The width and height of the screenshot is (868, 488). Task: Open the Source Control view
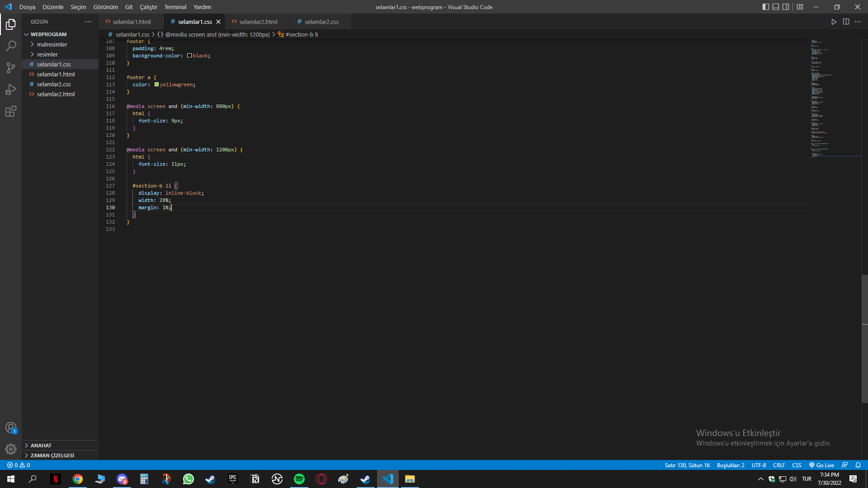point(11,68)
